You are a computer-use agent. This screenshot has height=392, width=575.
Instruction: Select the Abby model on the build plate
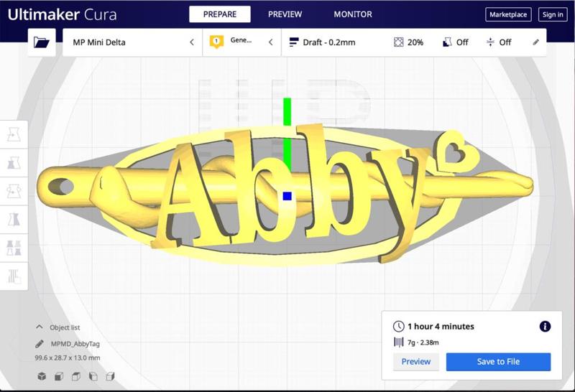(x=284, y=194)
